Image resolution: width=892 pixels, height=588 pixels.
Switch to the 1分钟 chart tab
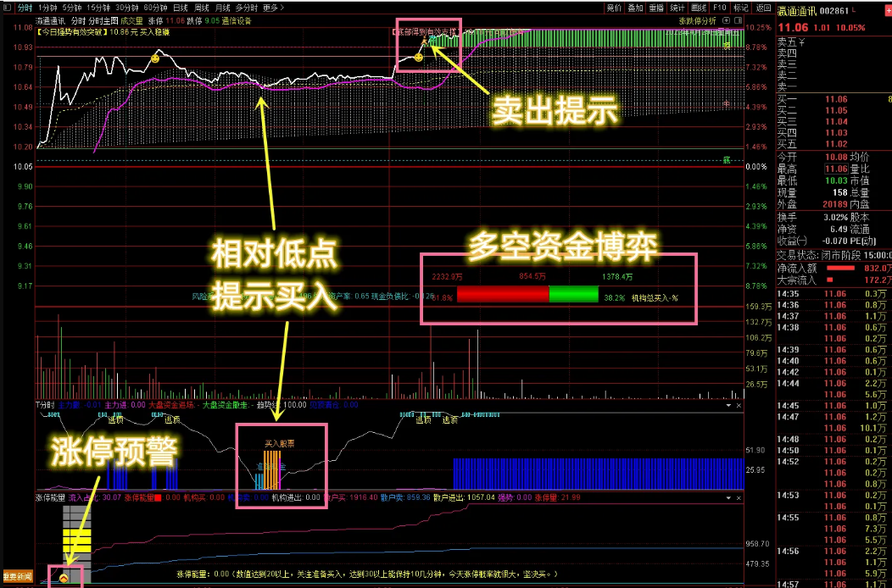[x=47, y=8]
